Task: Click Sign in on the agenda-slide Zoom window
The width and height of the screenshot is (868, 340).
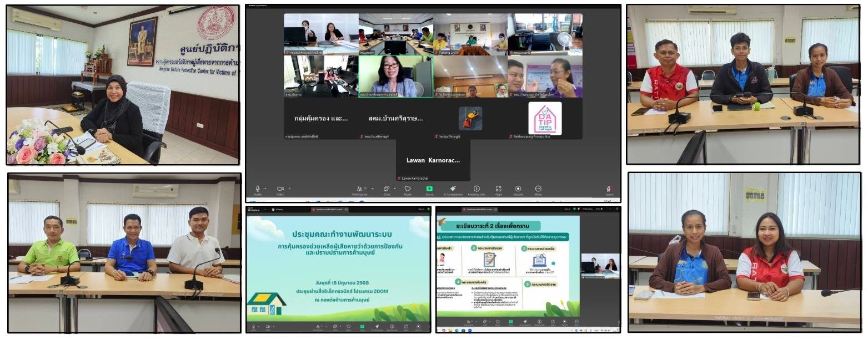Action: pos(568,209)
